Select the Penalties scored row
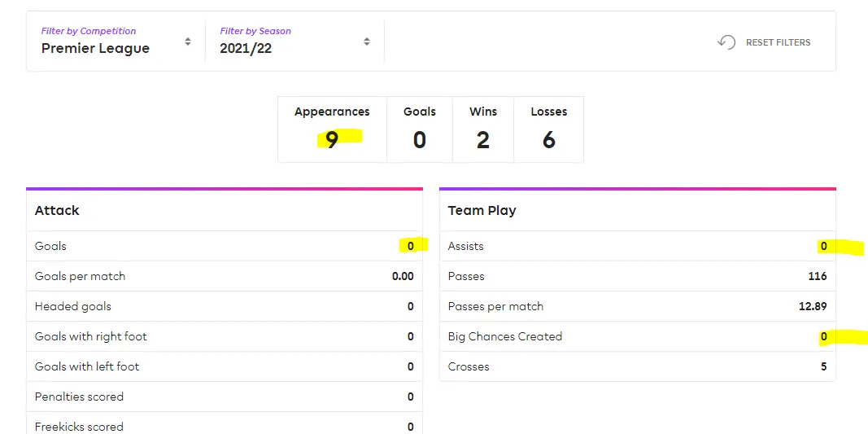868x434 pixels. [224, 397]
